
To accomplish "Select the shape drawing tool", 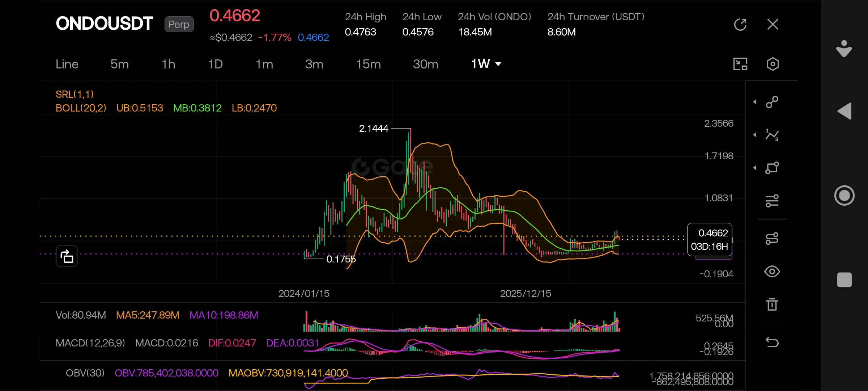I will click(772, 168).
